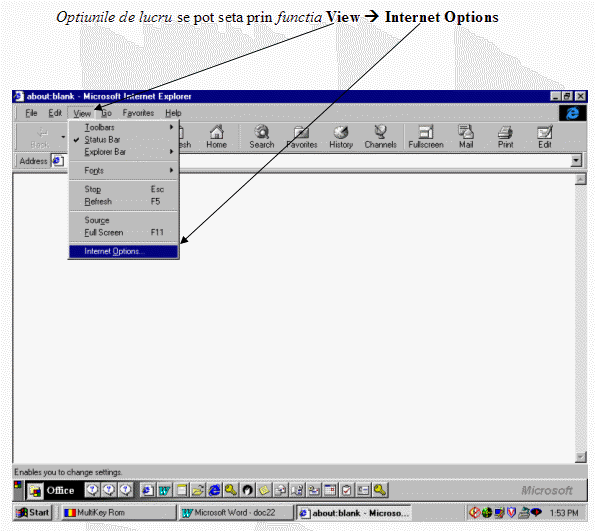Open the Search toolbar icon
The height and width of the screenshot is (531, 595).
pyautogui.click(x=262, y=137)
